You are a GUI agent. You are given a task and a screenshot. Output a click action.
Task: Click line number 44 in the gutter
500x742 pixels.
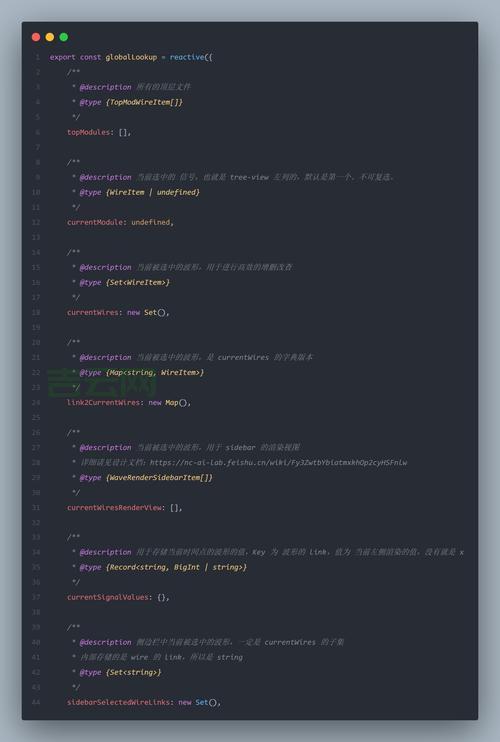[36, 702]
